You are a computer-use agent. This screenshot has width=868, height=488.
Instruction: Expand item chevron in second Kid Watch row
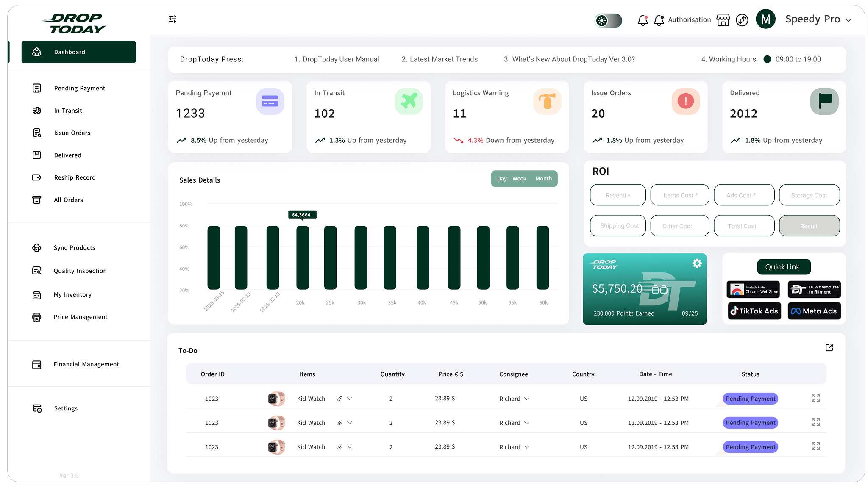350,423
